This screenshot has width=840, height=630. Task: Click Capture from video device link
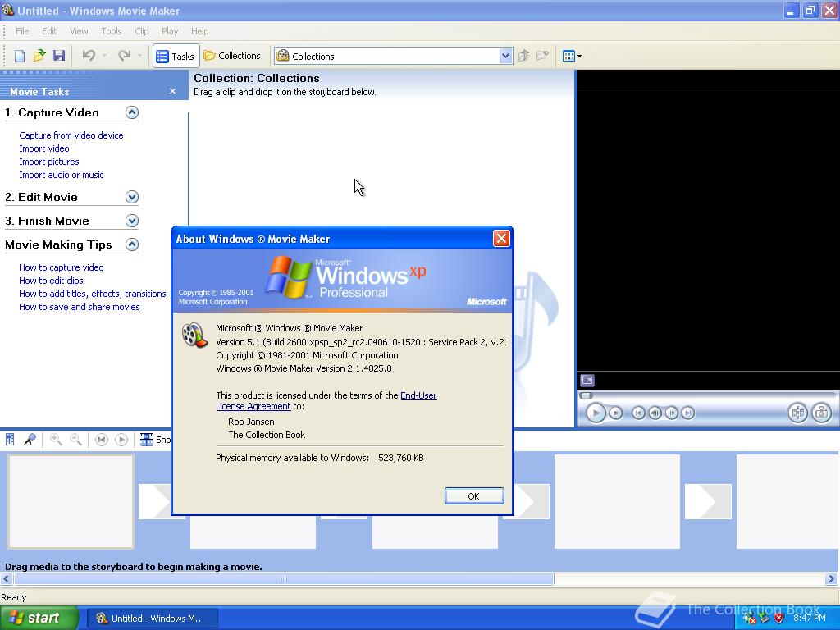click(x=71, y=135)
